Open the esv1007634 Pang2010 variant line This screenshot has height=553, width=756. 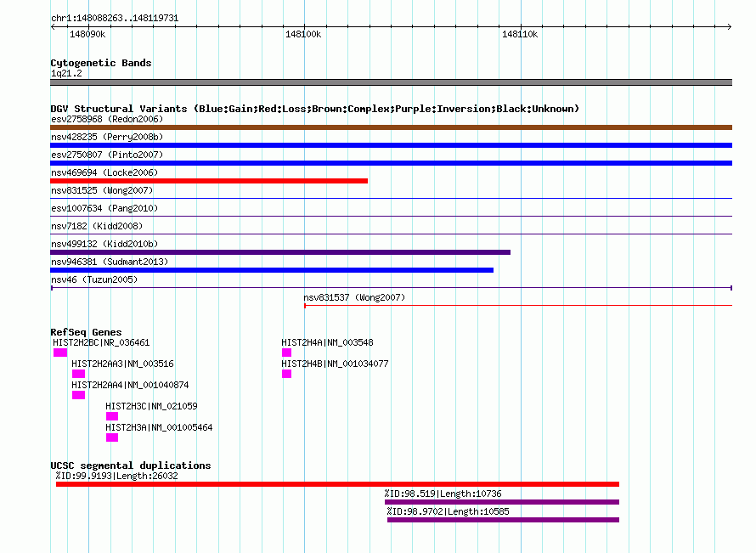(x=391, y=216)
